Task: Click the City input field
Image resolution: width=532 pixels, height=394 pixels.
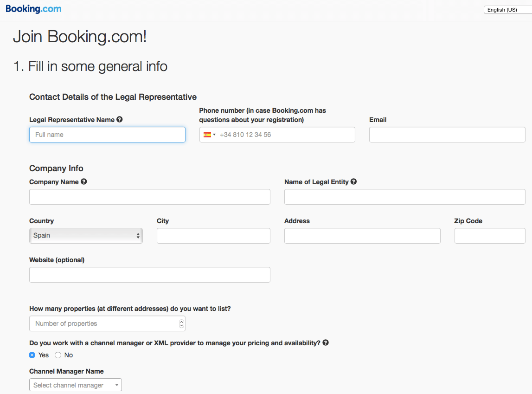Action: [213, 236]
